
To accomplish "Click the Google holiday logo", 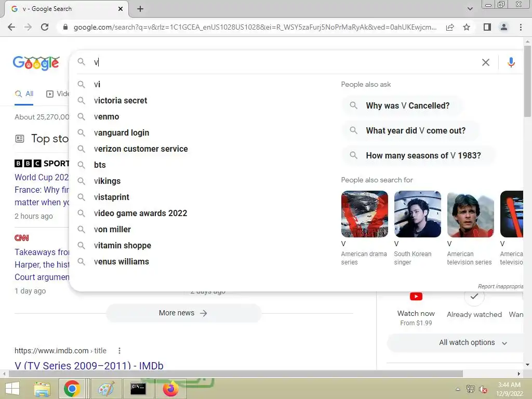I will pyautogui.click(x=36, y=63).
